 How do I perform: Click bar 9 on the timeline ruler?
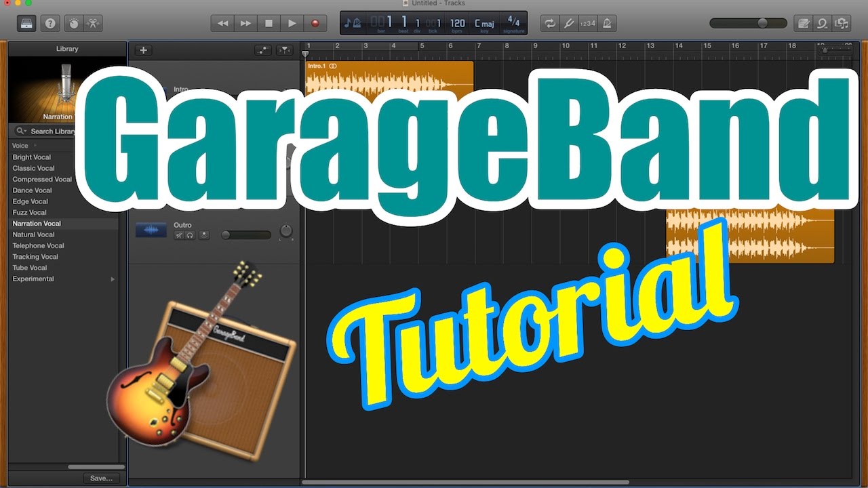tap(536, 46)
